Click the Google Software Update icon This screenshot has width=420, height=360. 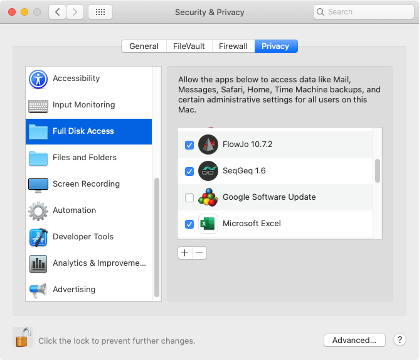[208, 197]
